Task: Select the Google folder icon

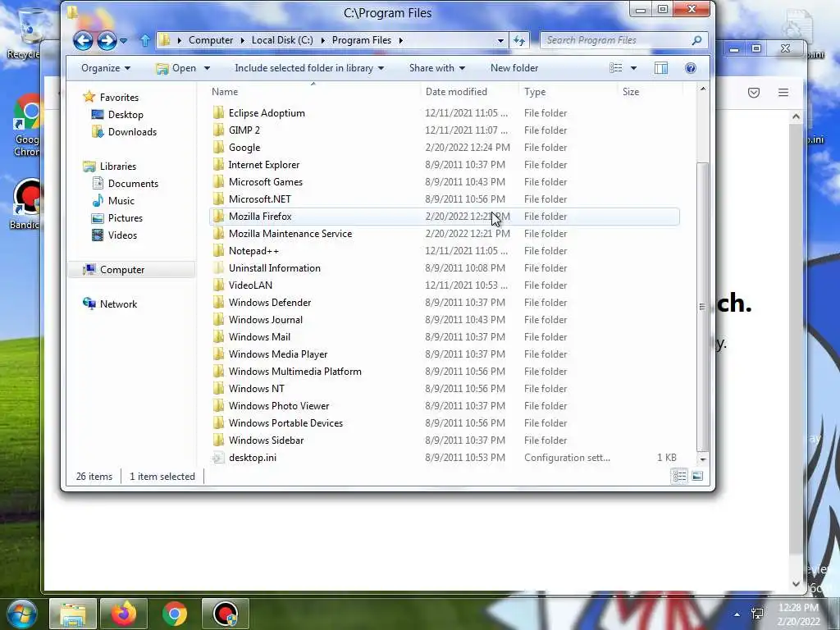Action: [218, 148]
